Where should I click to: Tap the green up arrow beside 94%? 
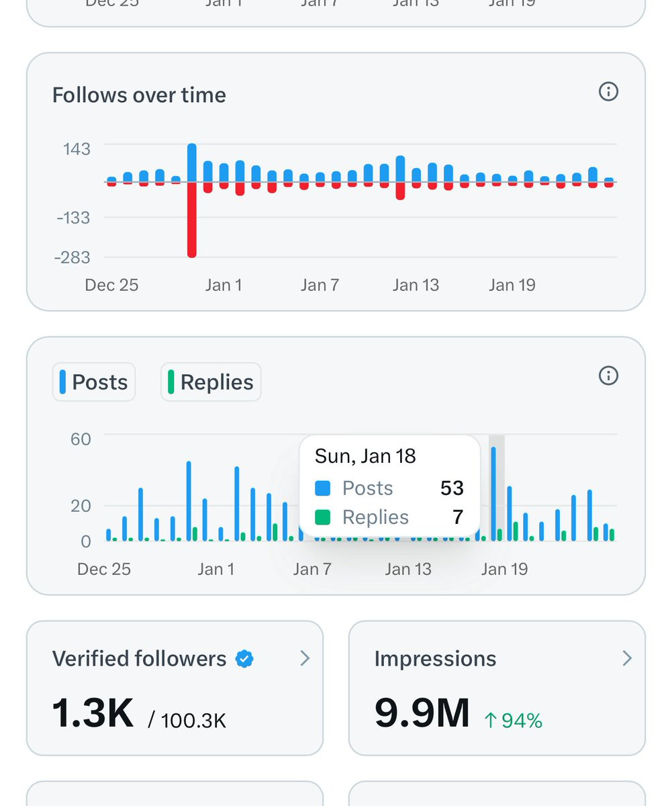(490, 721)
